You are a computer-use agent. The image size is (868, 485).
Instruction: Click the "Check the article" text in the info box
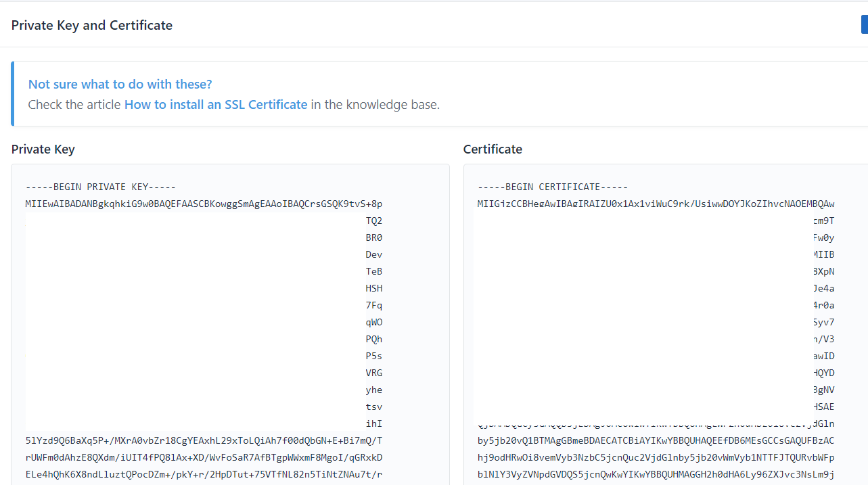click(75, 105)
